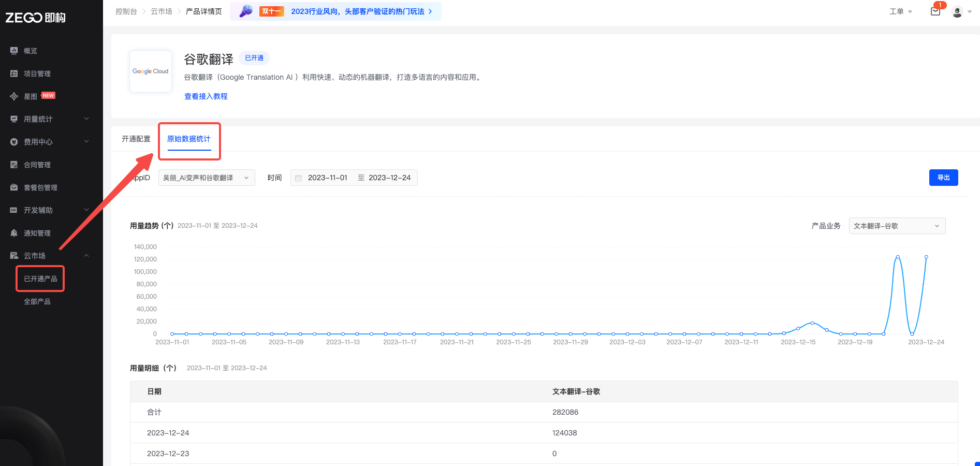The image size is (980, 466).
Task: Click the 项目管理 menu label
Action: point(37,74)
